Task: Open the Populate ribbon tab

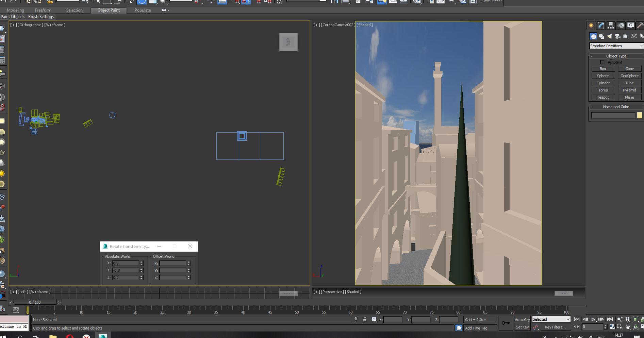Action: [x=143, y=10]
